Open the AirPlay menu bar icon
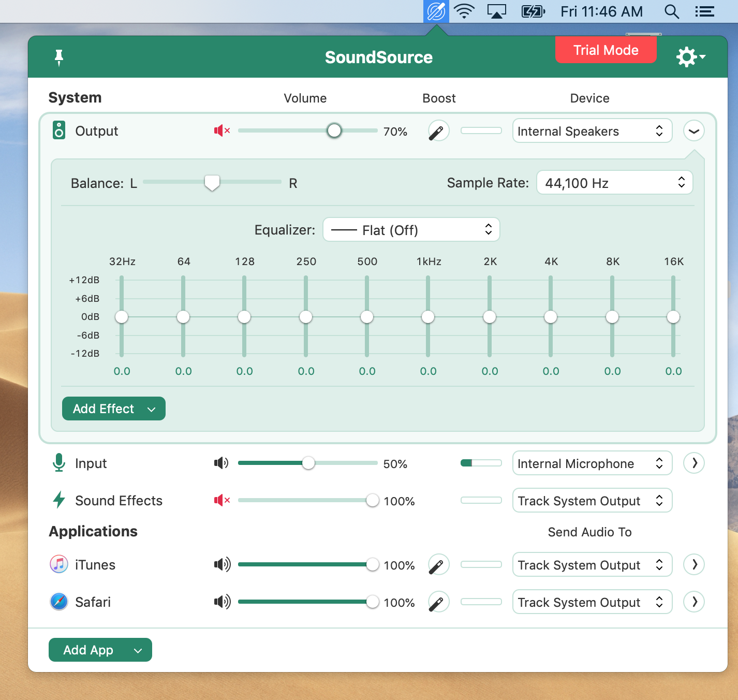 [497, 11]
